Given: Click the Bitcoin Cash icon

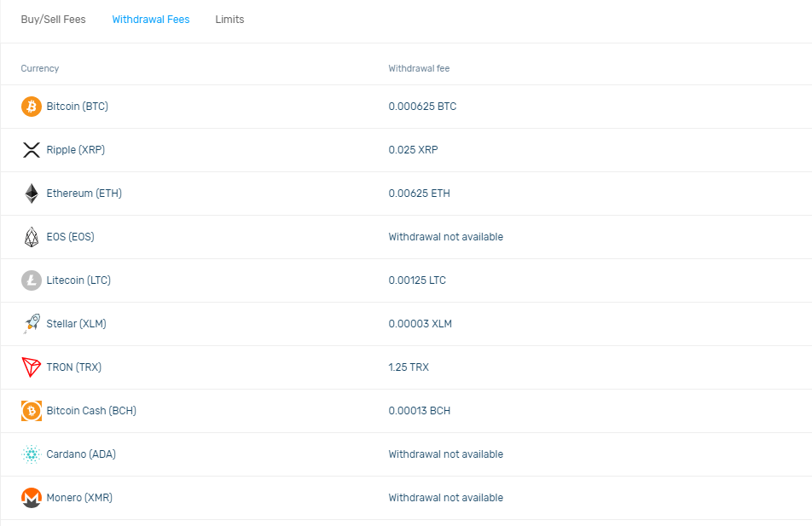Looking at the screenshot, I should (31, 411).
